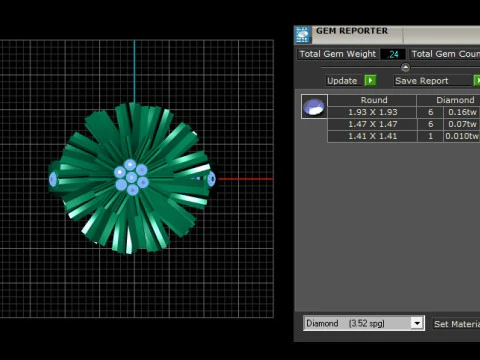This screenshot has width=480, height=360.
Task: Collapse the panel with the round arrow handle
Action: point(405,68)
